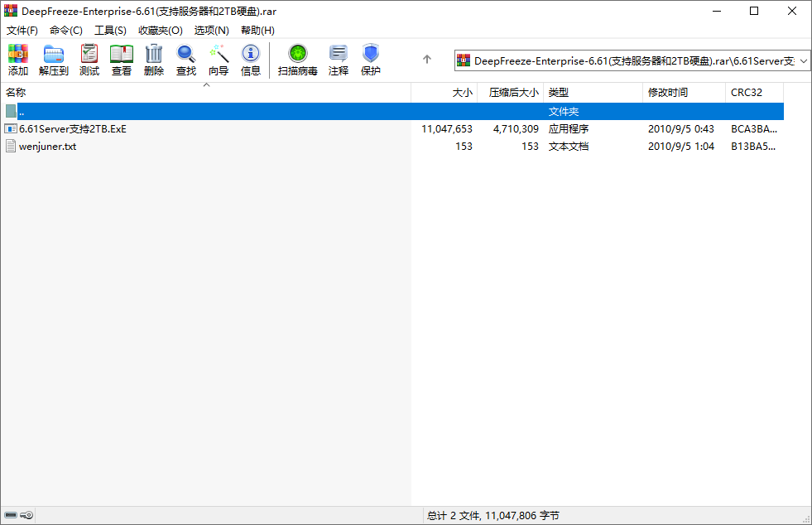812x525 pixels.
Task: Click the 帮助(H) menu entry
Action: click(257, 30)
